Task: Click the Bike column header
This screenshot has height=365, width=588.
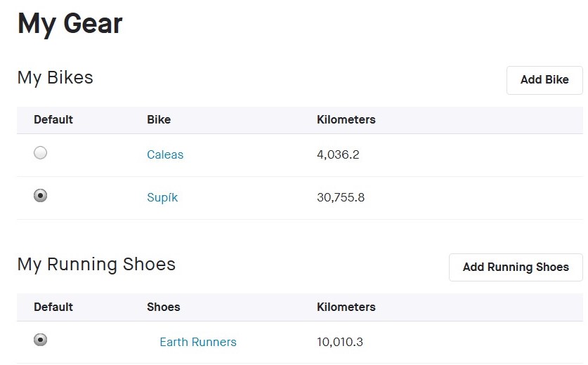Action: pyautogui.click(x=159, y=119)
